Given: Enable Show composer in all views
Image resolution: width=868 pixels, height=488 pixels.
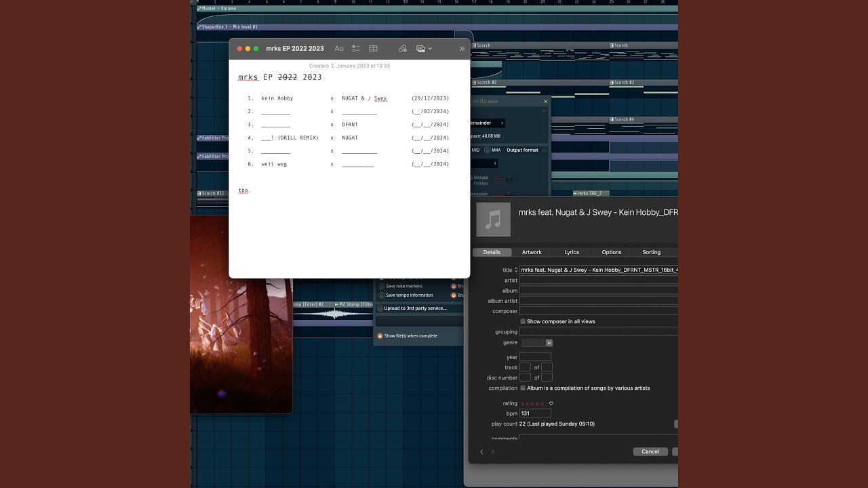Looking at the screenshot, I should point(523,321).
